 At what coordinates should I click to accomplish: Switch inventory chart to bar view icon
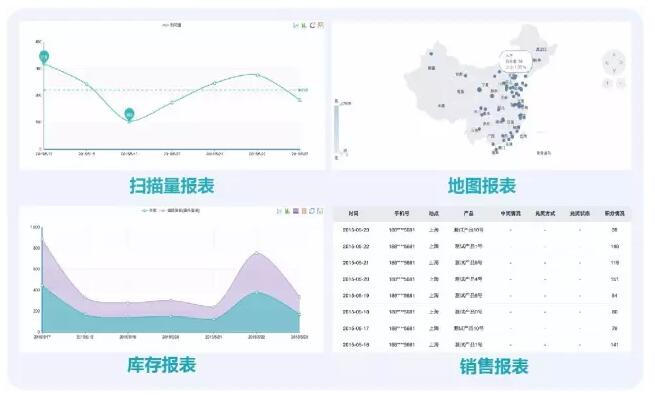(287, 211)
